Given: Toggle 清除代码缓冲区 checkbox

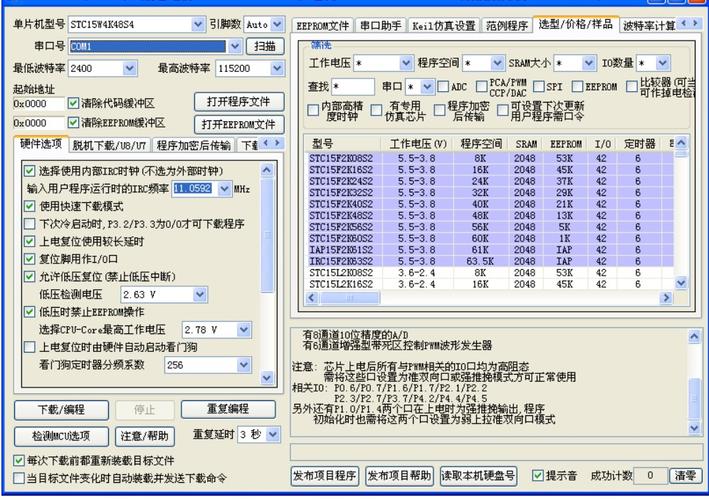Looking at the screenshot, I should pos(73,104).
